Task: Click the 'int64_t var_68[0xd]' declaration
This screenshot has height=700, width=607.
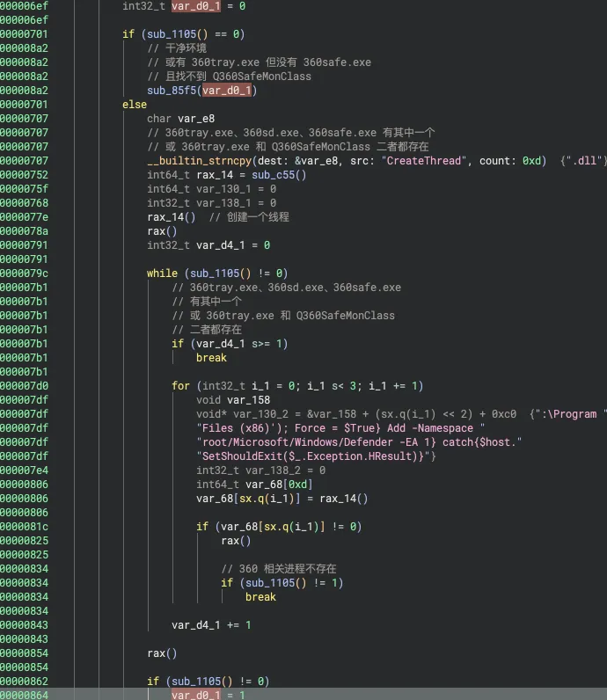Action: click(254, 485)
